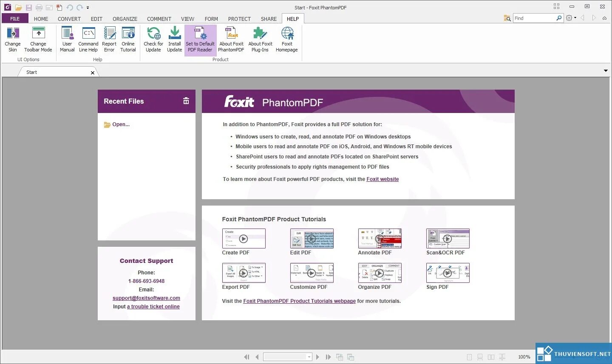Open tab list dropdown arrow at right
This screenshot has height=364, width=612.
click(x=606, y=71)
